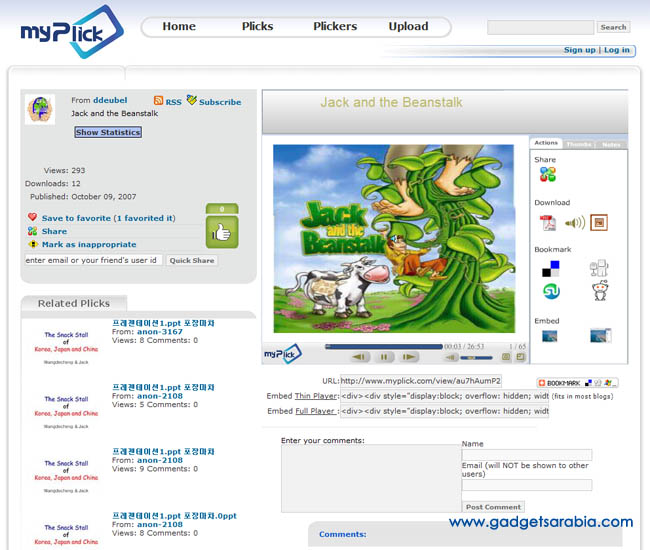Image resolution: width=650 pixels, height=550 pixels.
Task: Open the RSS feed icon
Action: [158, 101]
